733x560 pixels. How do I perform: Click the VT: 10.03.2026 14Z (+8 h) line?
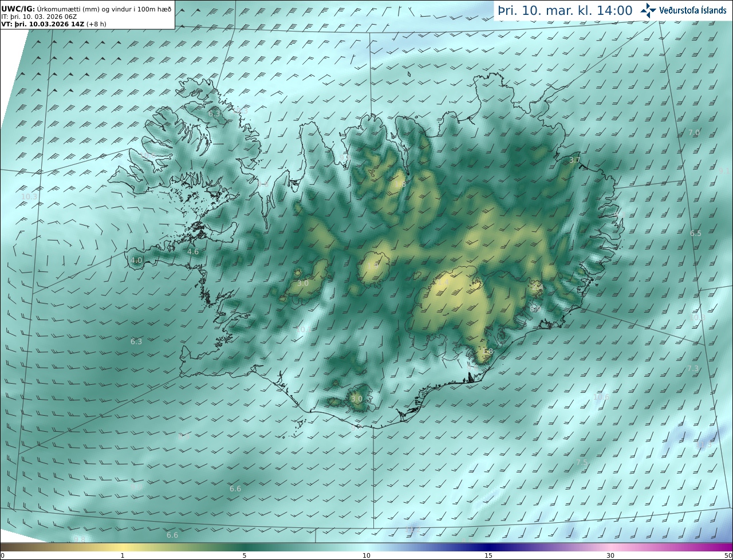pos(54,24)
